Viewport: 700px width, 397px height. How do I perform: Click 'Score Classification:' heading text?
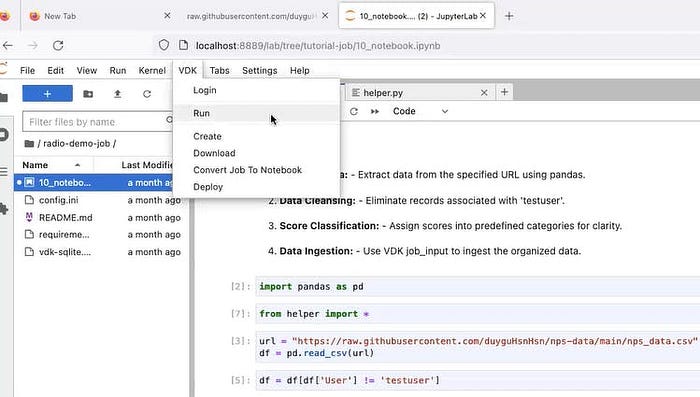[x=329, y=226]
